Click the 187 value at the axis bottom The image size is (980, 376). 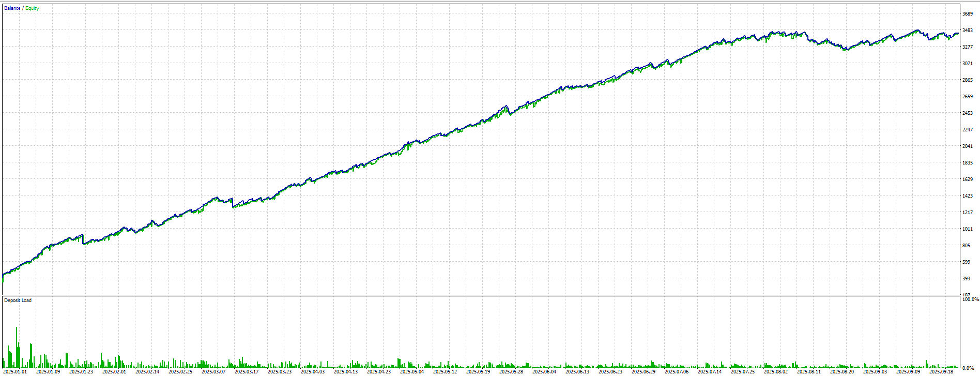pos(967,294)
